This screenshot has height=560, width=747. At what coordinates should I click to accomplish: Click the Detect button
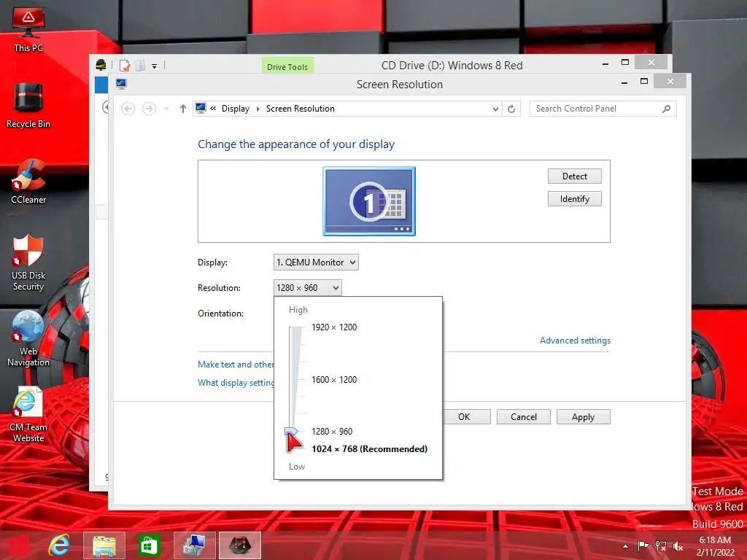575,176
